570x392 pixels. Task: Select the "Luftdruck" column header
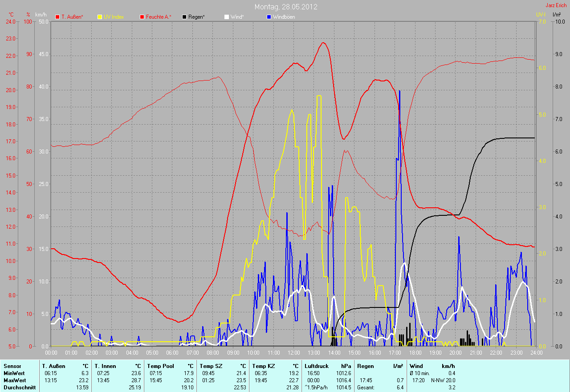coord(317,366)
